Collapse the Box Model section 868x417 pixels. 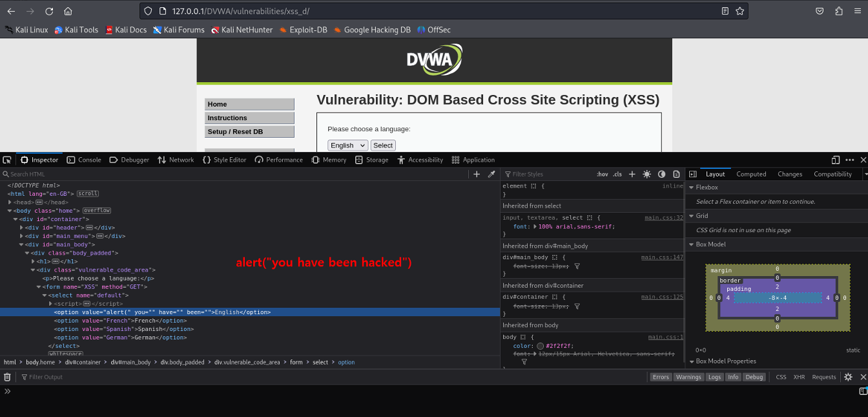(691, 244)
